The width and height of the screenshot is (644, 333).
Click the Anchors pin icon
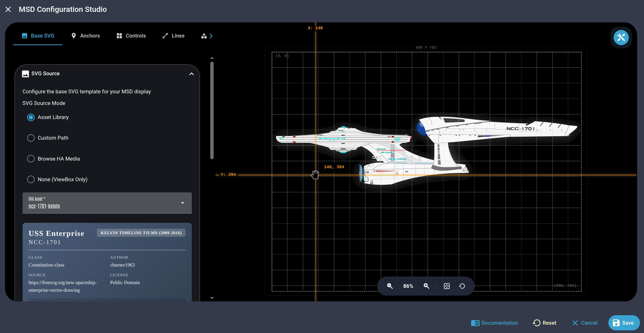tap(73, 36)
